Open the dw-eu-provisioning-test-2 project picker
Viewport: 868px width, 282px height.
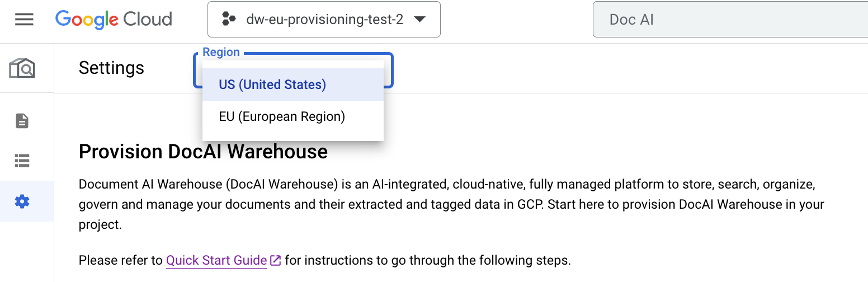click(x=324, y=20)
